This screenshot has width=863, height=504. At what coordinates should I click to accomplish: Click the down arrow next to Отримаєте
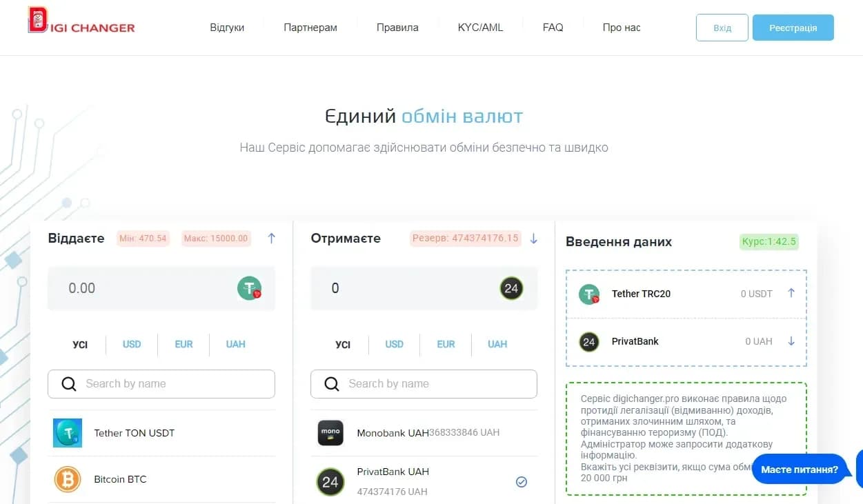click(x=533, y=239)
